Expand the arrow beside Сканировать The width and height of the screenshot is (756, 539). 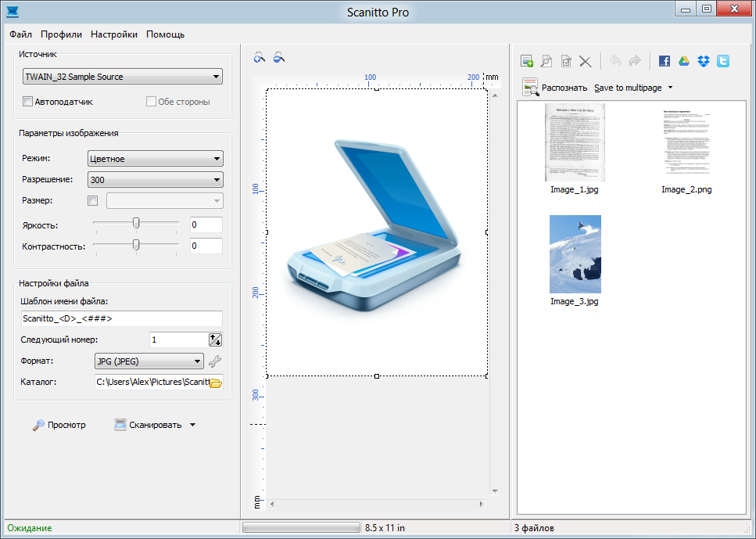point(193,425)
